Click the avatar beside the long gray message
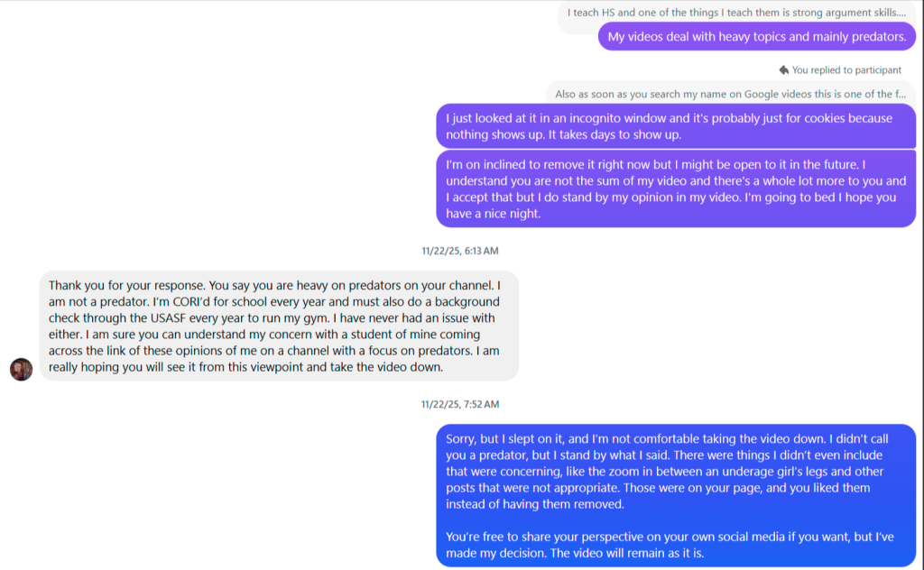The image size is (924, 570). click(x=20, y=369)
